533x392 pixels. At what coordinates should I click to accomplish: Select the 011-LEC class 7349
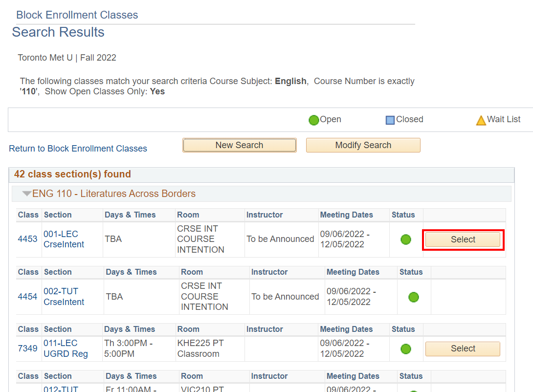pos(463,348)
